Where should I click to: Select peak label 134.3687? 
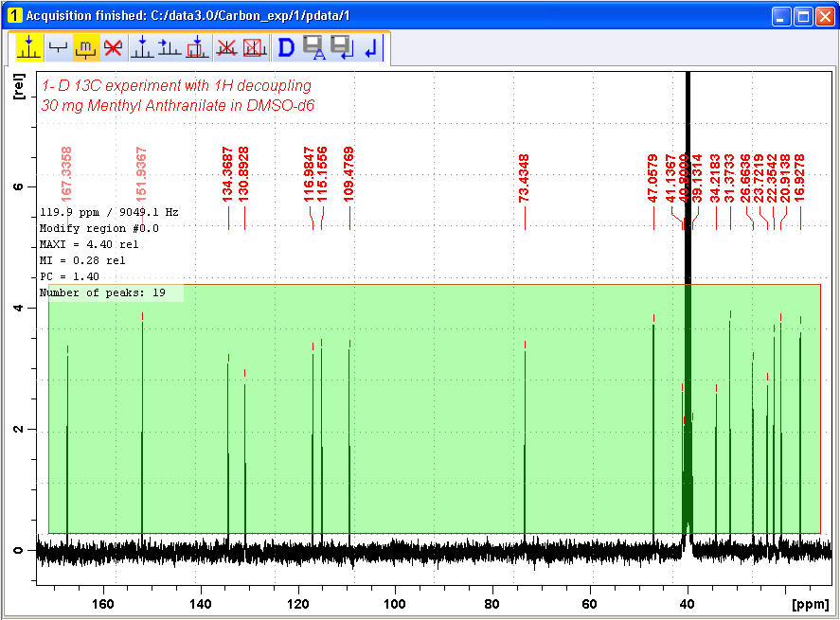pos(227,174)
